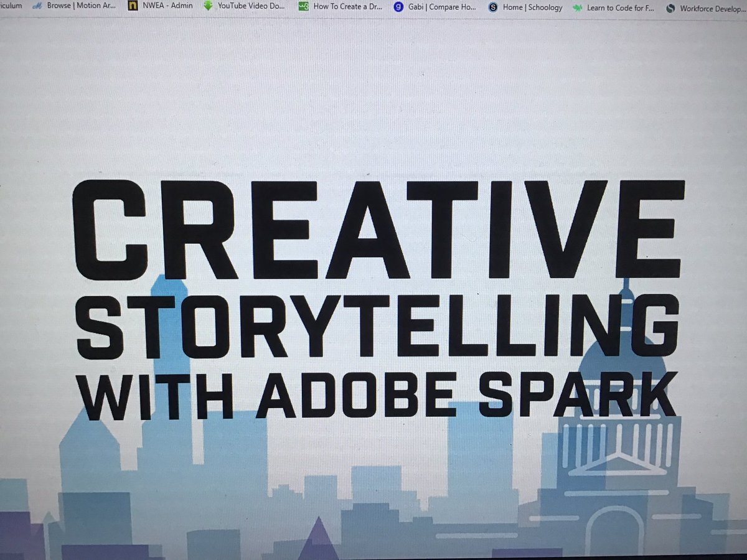Click the green 'w3' favicon for How To Create
This screenshot has width=747, height=560.
click(303, 6)
